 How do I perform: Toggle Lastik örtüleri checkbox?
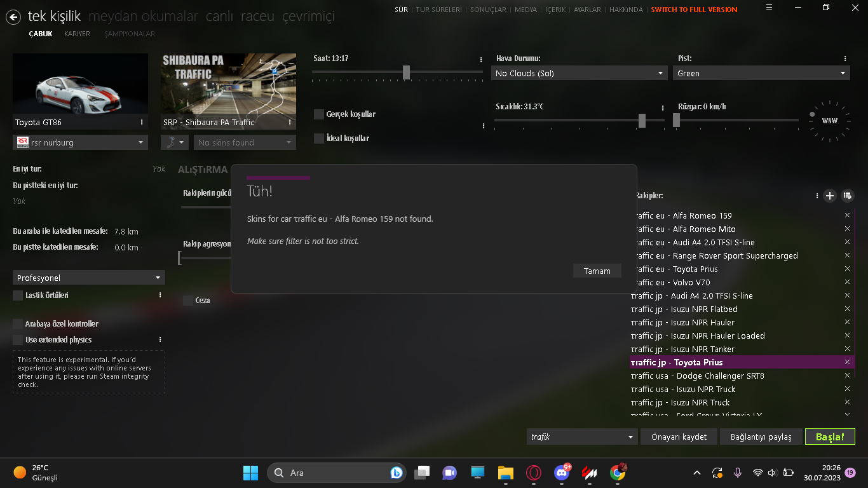pos(18,295)
